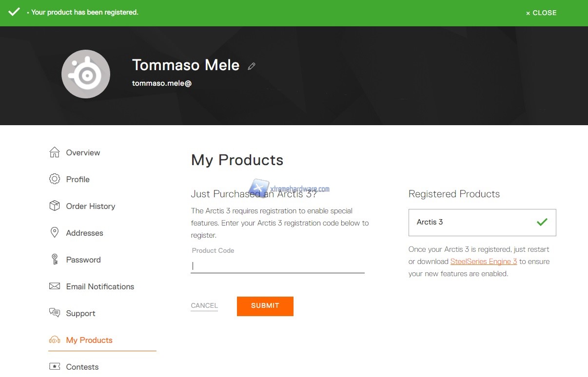Go to Order History section
Screen dimensions: 588x377
[91, 206]
